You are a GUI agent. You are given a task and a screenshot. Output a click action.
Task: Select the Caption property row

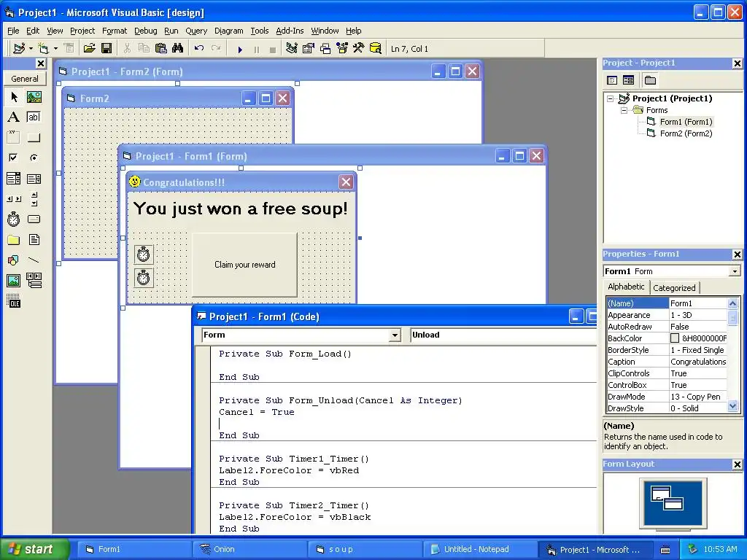(x=667, y=362)
